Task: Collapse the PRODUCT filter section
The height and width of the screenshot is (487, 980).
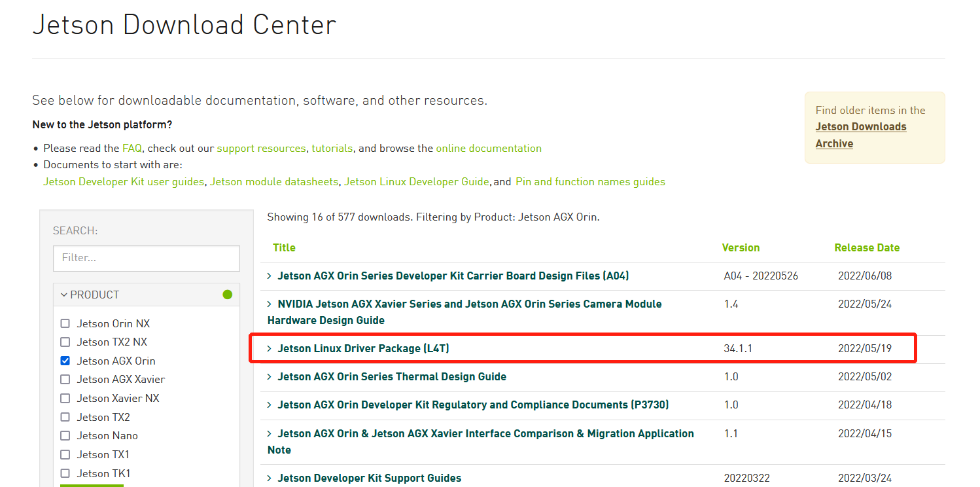Action: (64, 295)
